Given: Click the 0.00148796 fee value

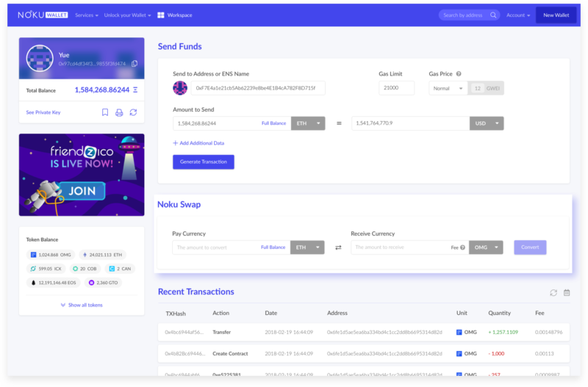Looking at the screenshot, I should tap(548, 333).
